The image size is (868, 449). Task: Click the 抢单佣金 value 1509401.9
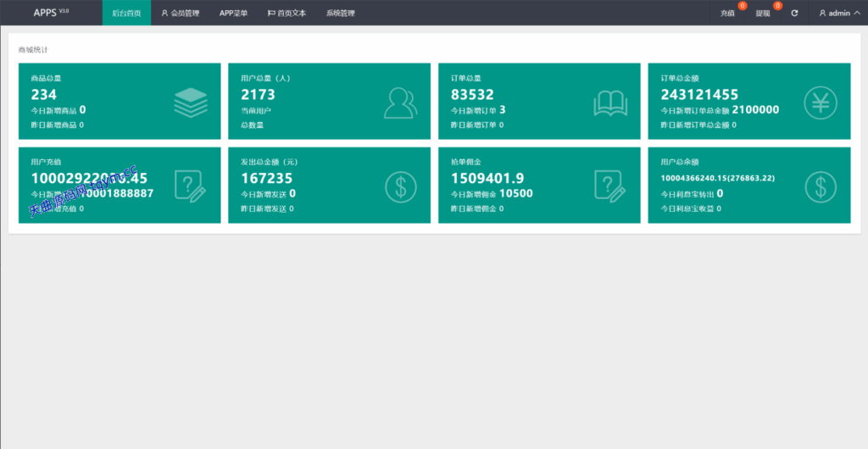[x=487, y=178]
